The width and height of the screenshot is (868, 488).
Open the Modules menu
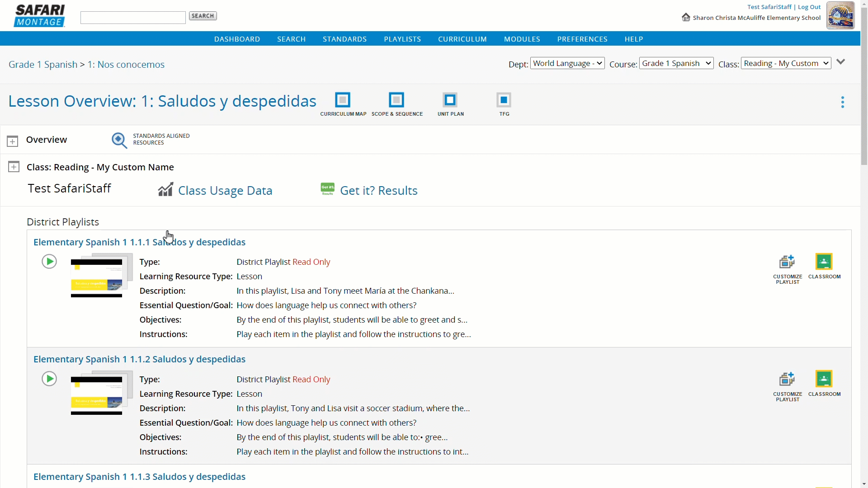[x=522, y=39]
